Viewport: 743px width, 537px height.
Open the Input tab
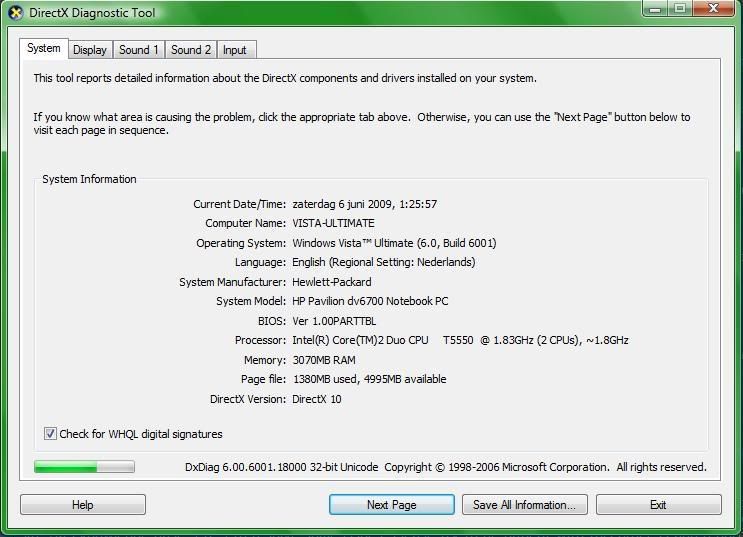[x=235, y=50]
